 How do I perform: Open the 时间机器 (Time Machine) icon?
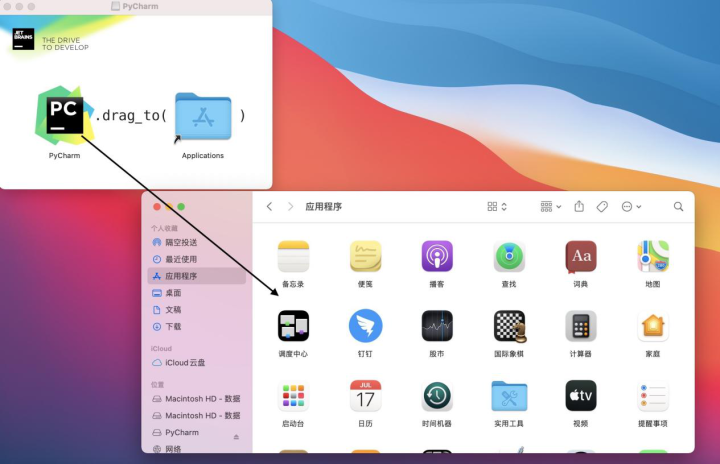[x=437, y=396]
